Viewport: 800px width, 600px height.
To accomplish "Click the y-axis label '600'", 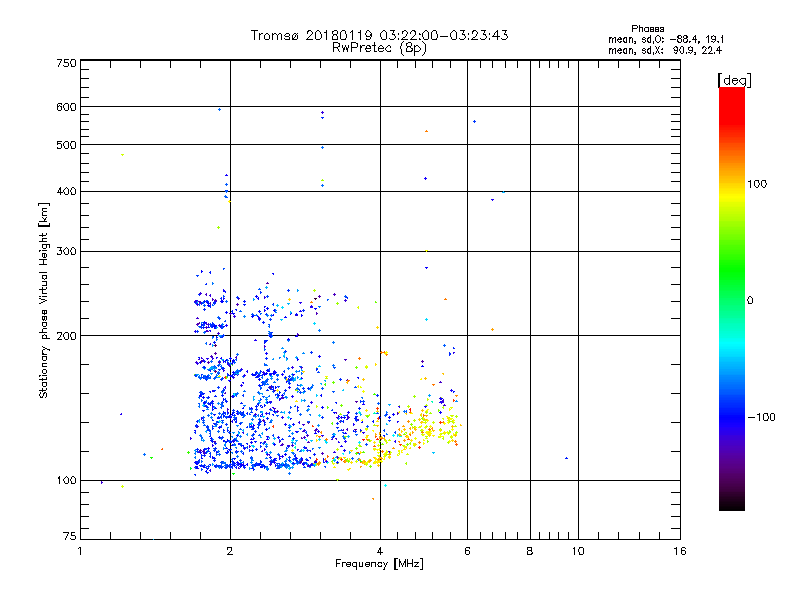I will [x=67, y=107].
